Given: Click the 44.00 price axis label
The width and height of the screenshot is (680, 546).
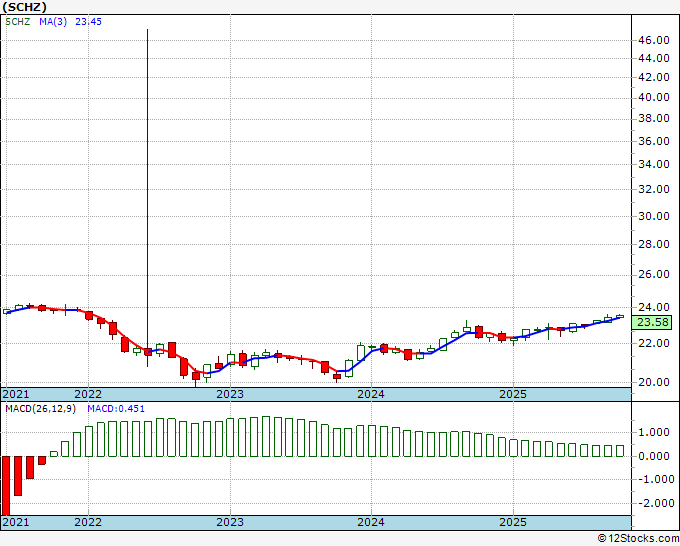Looking at the screenshot, I should pos(654,58).
